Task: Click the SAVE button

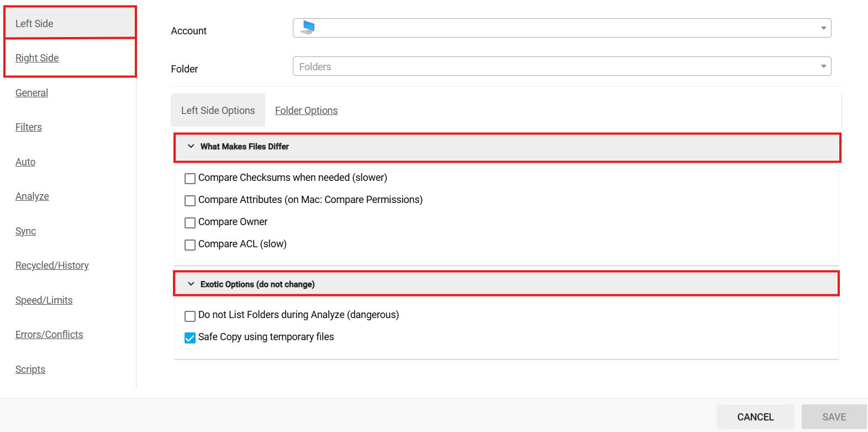Action: 834,417
